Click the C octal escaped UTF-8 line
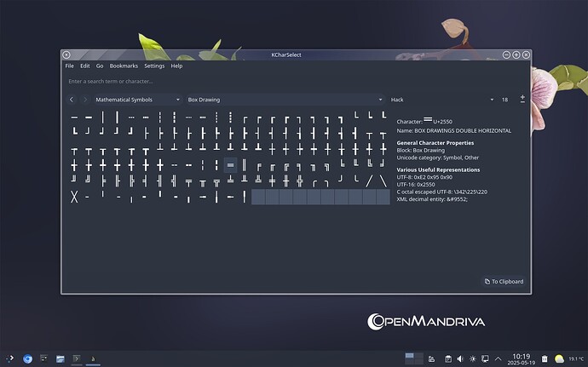Screen dimensions: 588x367 pyautogui.click(x=441, y=192)
